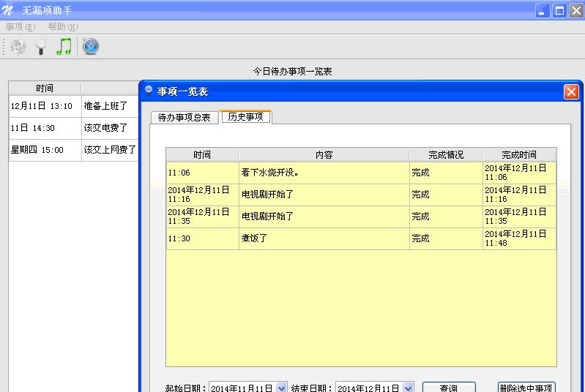The height and width of the screenshot is (392, 585).
Task: Open the 起始日期 date dropdown
Action: [281, 388]
